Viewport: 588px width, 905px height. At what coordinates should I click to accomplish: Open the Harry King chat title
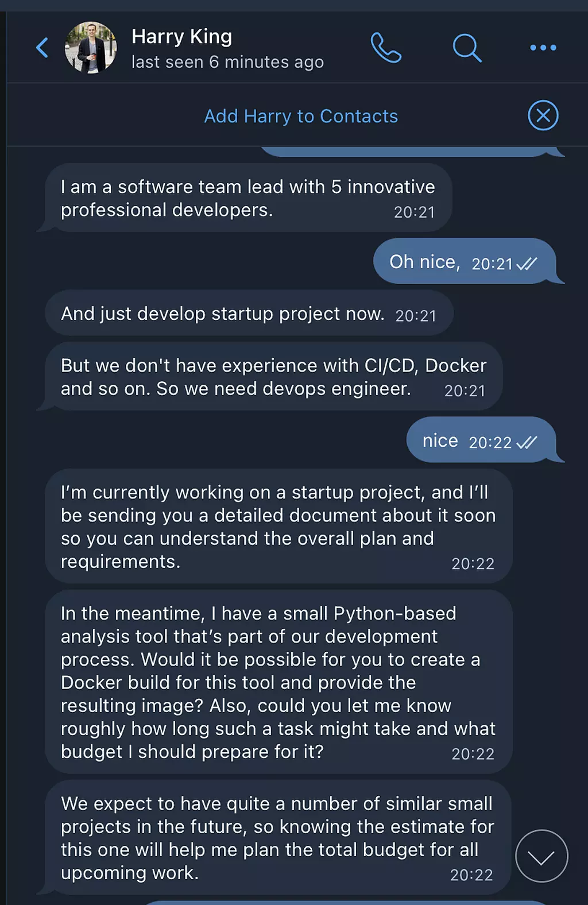(181, 37)
